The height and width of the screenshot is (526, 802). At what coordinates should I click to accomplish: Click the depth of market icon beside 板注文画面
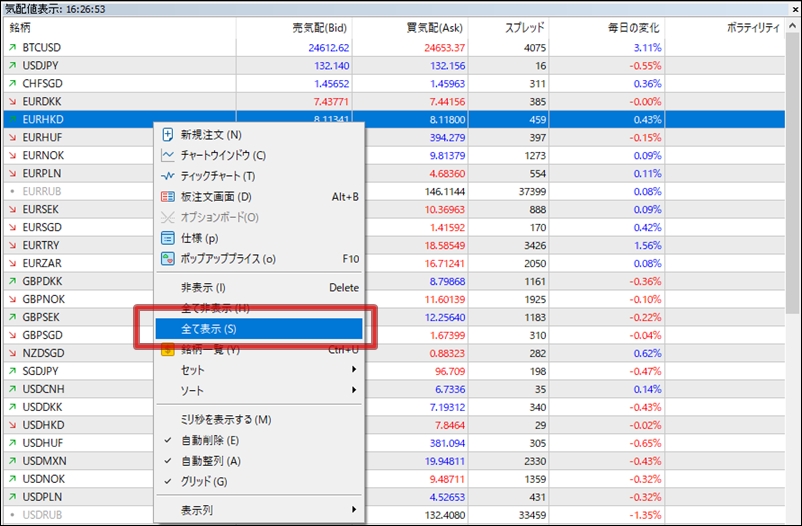tap(167, 196)
